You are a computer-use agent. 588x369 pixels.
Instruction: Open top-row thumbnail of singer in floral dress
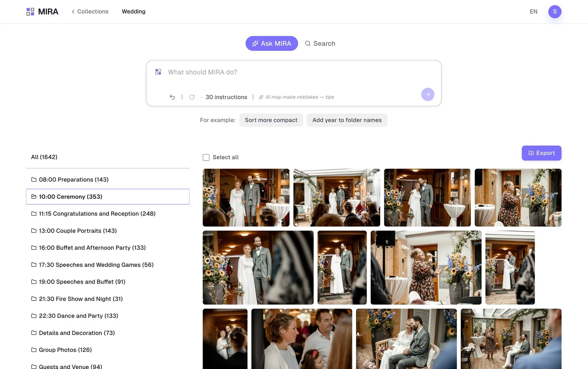click(518, 198)
